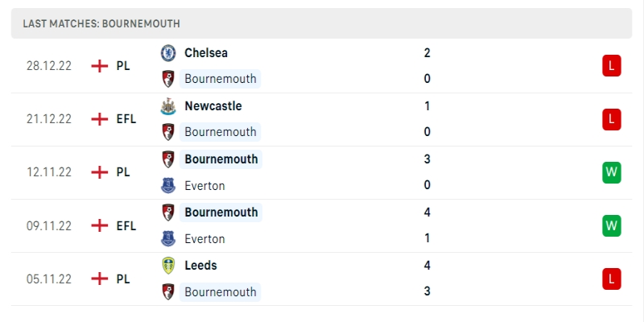
Task: Open the Chelsea team name link
Action: 206,53
